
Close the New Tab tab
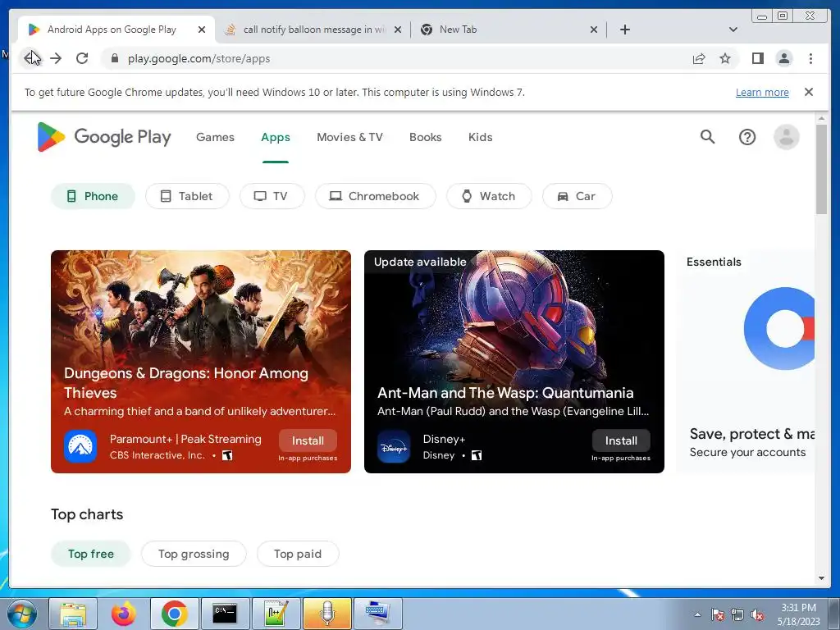pyautogui.click(x=594, y=30)
